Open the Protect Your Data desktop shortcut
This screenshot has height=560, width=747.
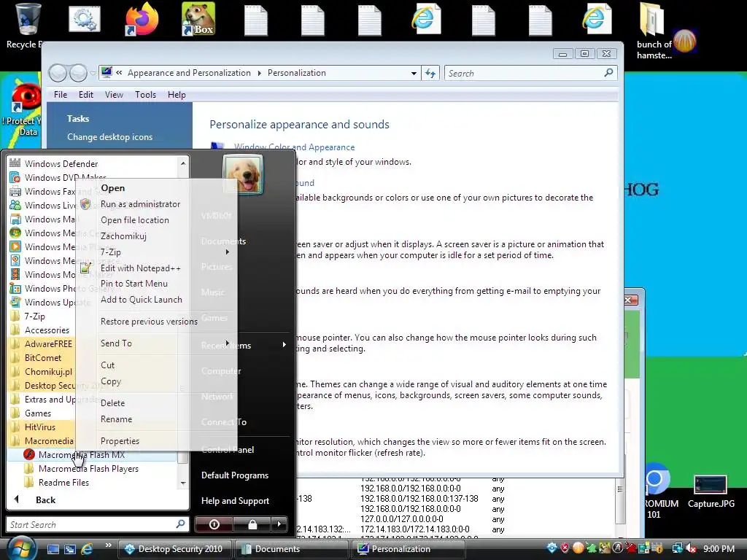point(21,109)
